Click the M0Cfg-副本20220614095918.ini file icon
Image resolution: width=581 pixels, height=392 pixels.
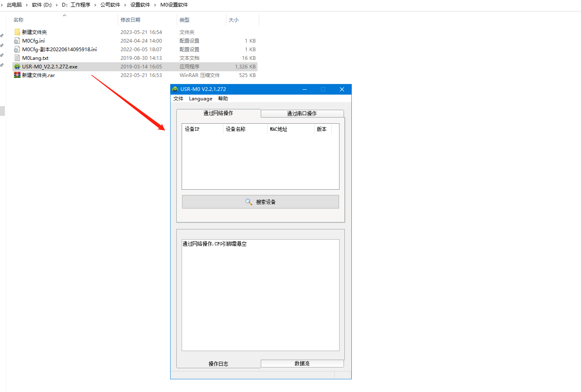pyautogui.click(x=17, y=49)
